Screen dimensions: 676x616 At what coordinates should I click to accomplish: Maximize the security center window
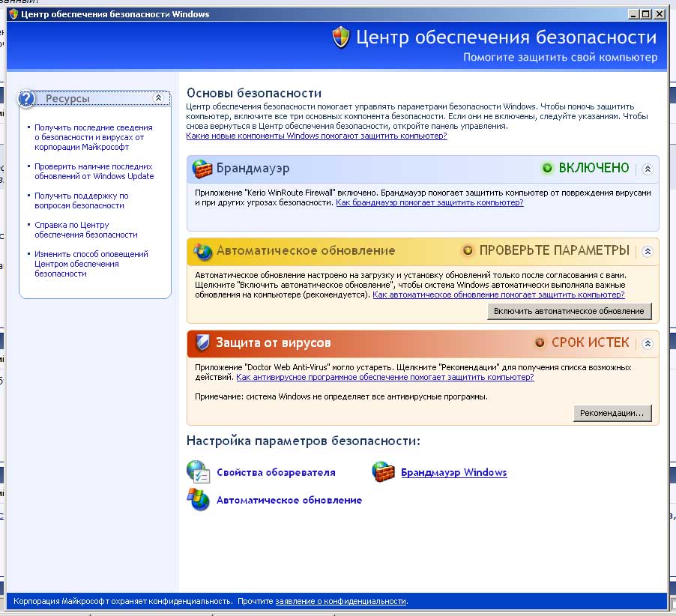(x=645, y=13)
